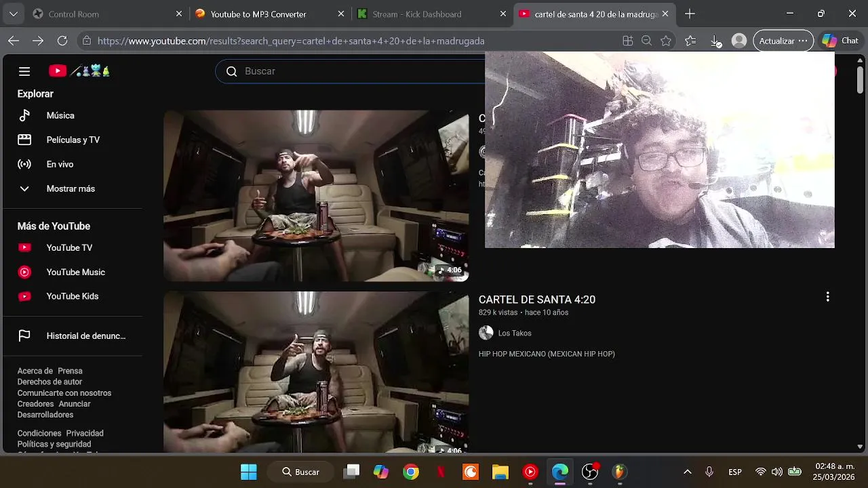Go back in the browser
The image size is (868, 488).
coord(14,41)
